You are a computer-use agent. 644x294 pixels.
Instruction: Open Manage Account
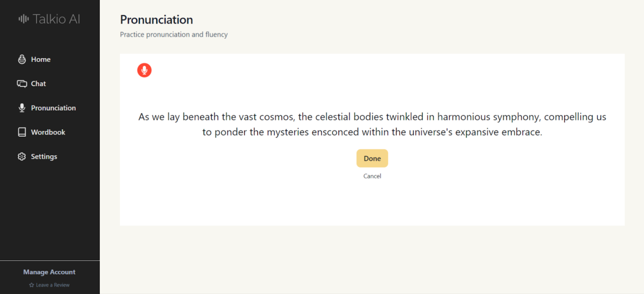49,272
